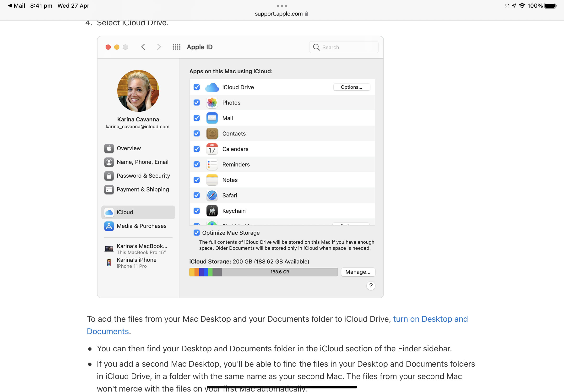Image resolution: width=564 pixels, height=392 pixels.
Task: Disable the Notes iCloud checkbox
Action: 196,180
